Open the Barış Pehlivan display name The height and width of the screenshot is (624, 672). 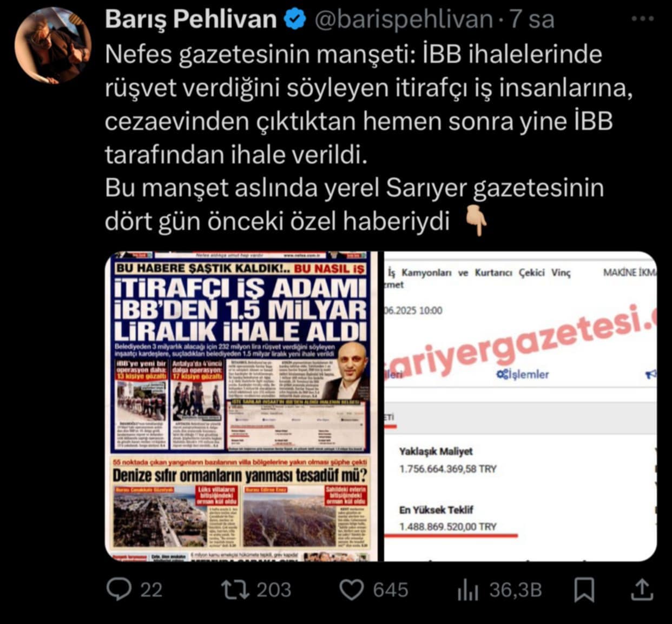point(191,19)
